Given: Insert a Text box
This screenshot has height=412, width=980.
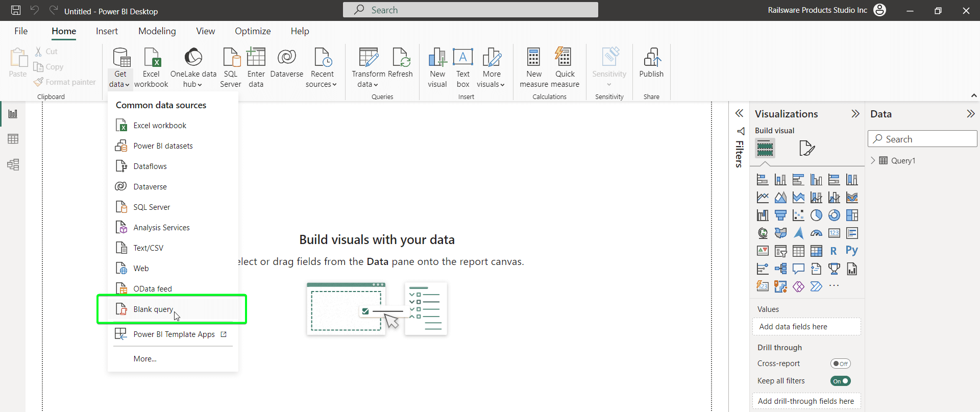Looking at the screenshot, I should (x=463, y=68).
